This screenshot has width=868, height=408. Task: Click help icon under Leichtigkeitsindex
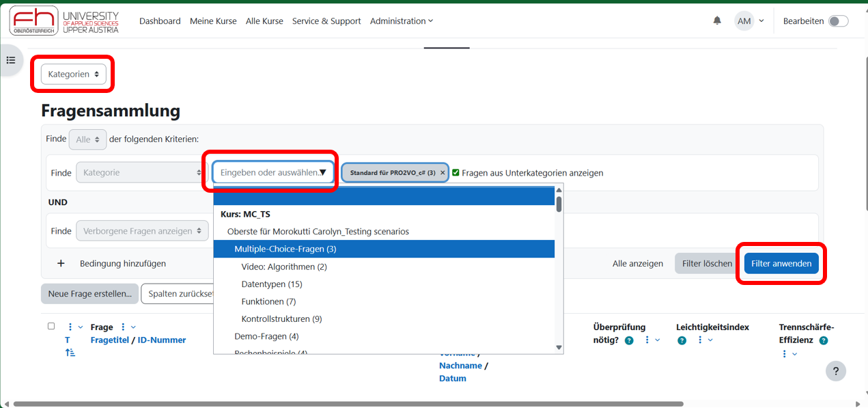point(682,340)
